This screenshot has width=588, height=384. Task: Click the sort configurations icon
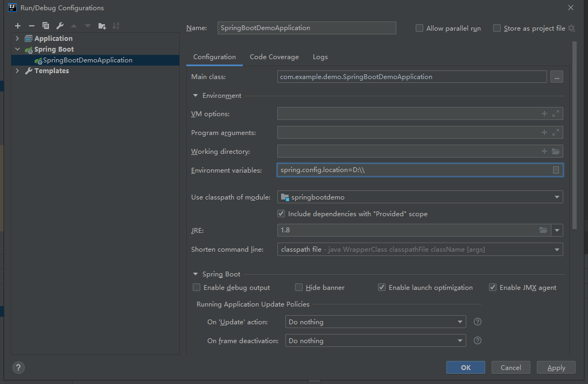point(116,26)
